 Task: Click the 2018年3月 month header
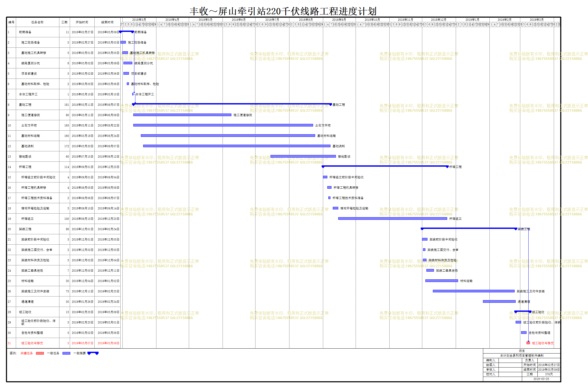[x=139, y=20]
